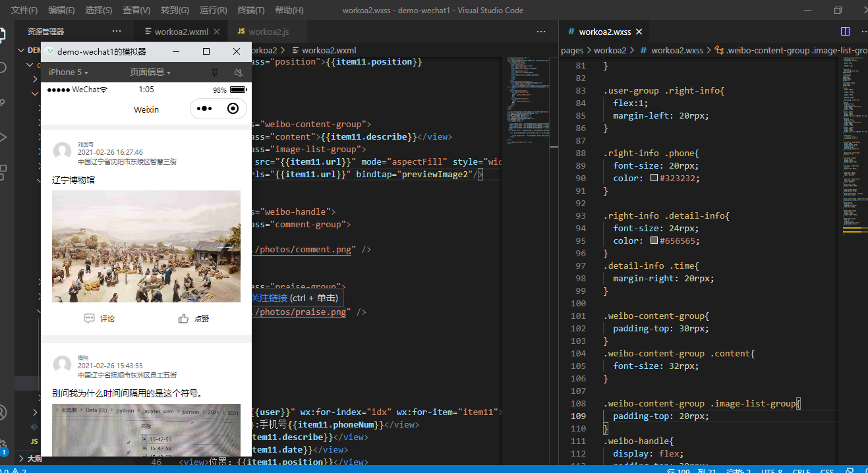Click the #323232 color swatch
Viewport: 868px width, 473px height.
pyautogui.click(x=654, y=178)
